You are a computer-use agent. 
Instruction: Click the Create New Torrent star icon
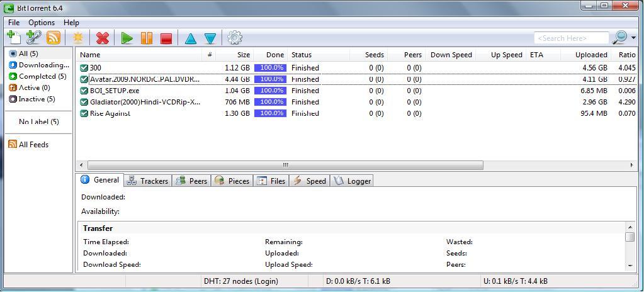pyautogui.click(x=77, y=38)
